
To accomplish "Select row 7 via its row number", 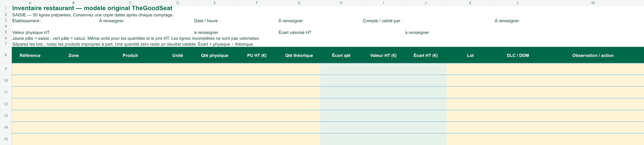I will [6, 44].
